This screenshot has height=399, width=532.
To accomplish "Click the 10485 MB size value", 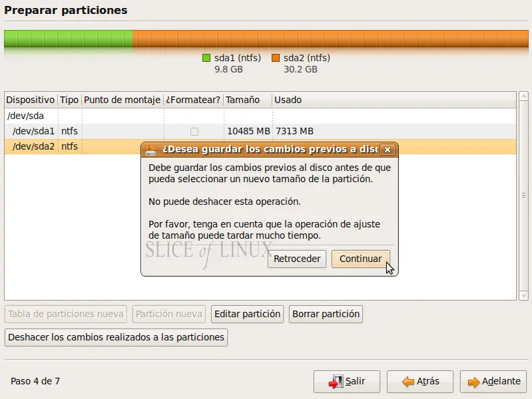I will (248, 131).
